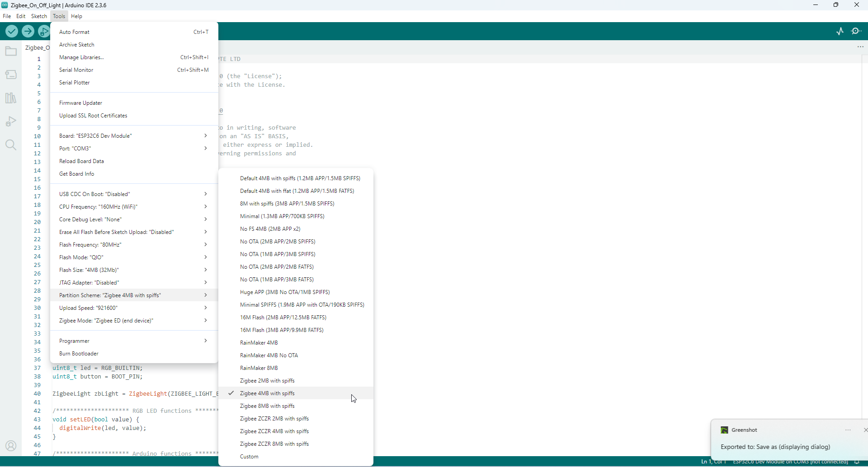
Task: Click the Verify checkmark button
Action: (12, 31)
